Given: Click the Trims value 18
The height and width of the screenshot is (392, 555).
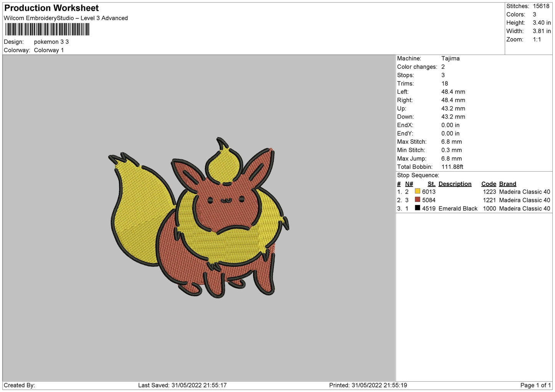Looking at the screenshot, I should point(444,84).
